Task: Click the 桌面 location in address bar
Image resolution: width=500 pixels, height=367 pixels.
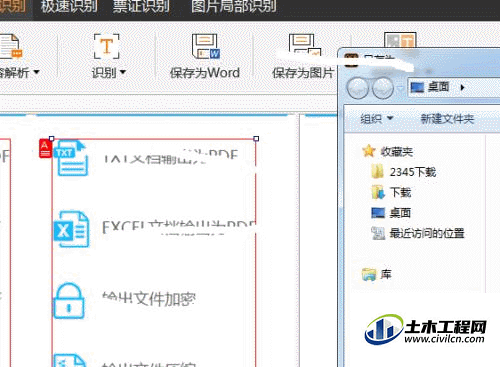Action: pyautogui.click(x=438, y=87)
